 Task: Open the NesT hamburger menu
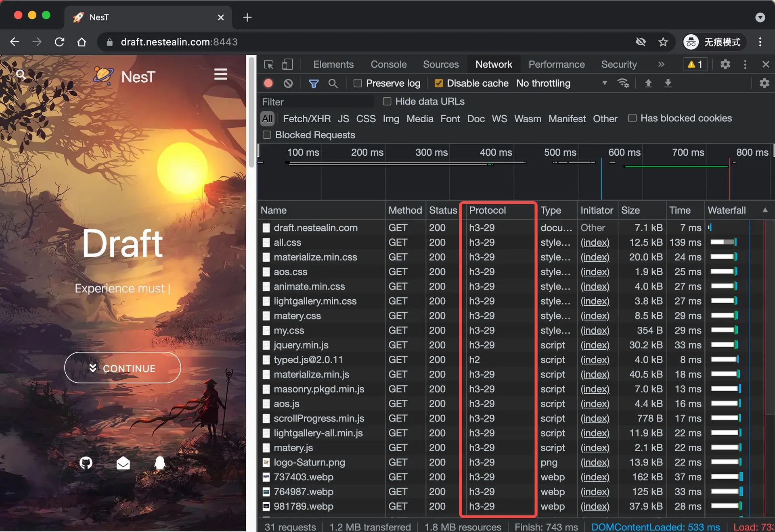coord(220,74)
